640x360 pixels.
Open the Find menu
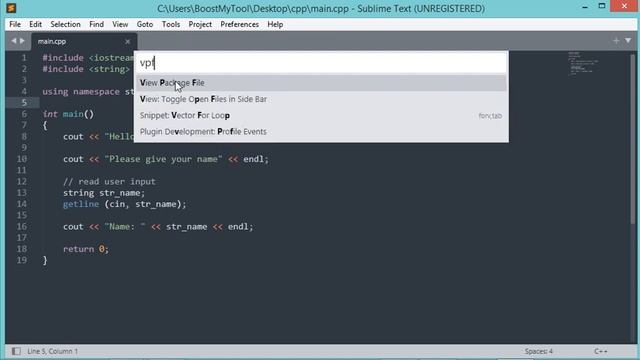pos(96,24)
